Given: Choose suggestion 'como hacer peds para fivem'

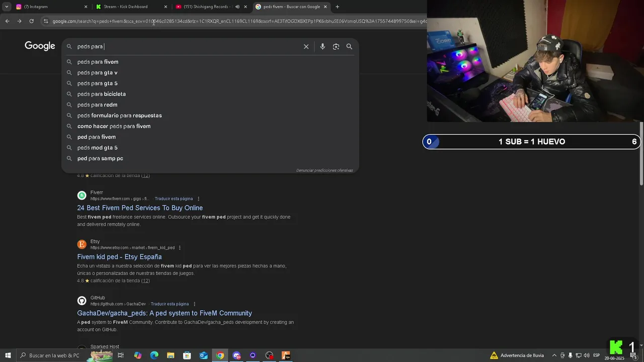Looking at the screenshot, I should tap(210, 126).
